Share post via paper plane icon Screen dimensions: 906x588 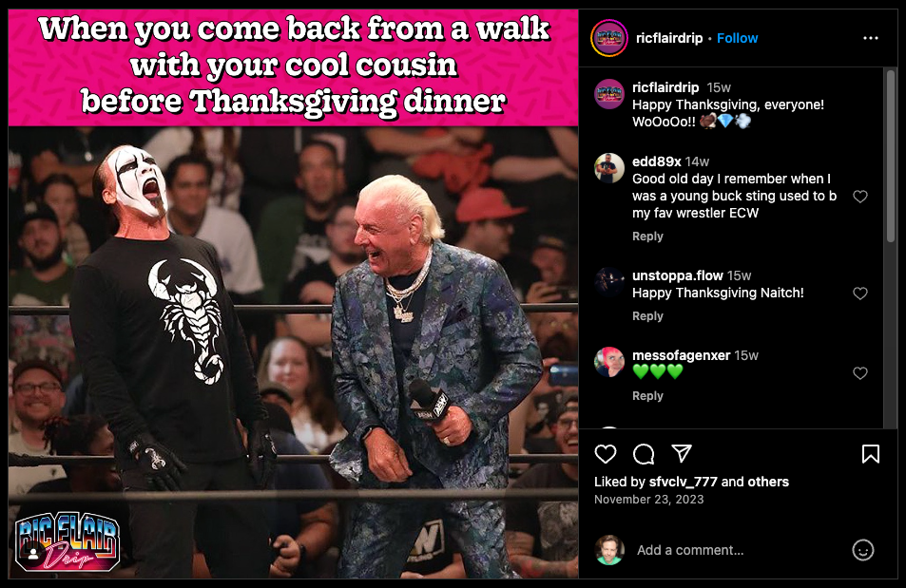pyautogui.click(x=682, y=453)
